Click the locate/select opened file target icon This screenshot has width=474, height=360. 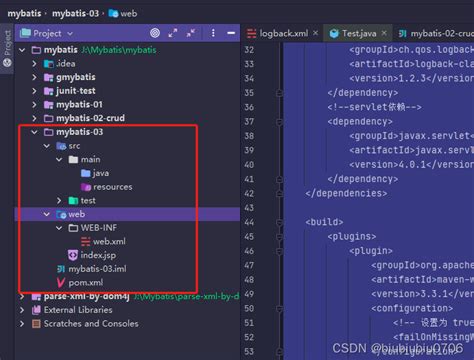click(155, 33)
